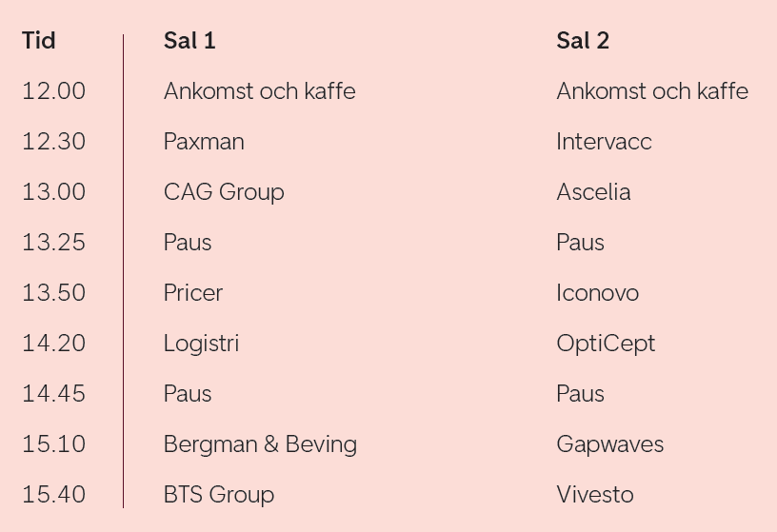Click the Tid column header

pyautogui.click(x=39, y=41)
